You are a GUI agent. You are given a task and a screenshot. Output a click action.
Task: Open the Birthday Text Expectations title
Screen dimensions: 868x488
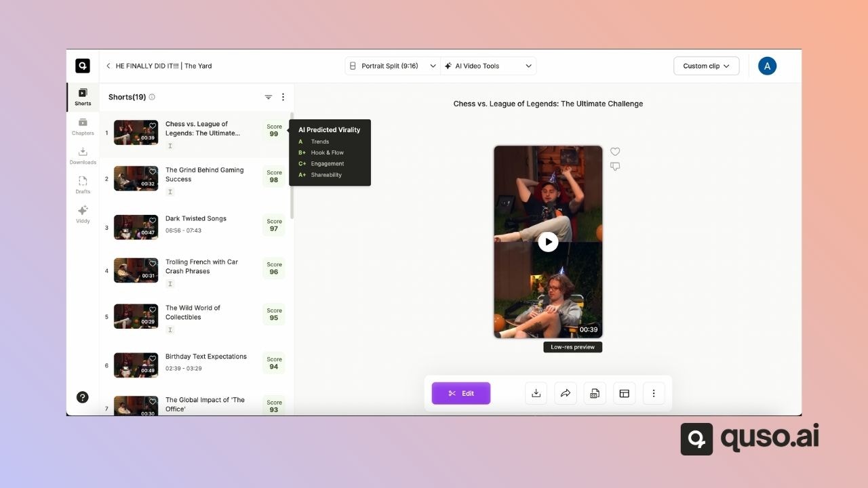coord(206,357)
